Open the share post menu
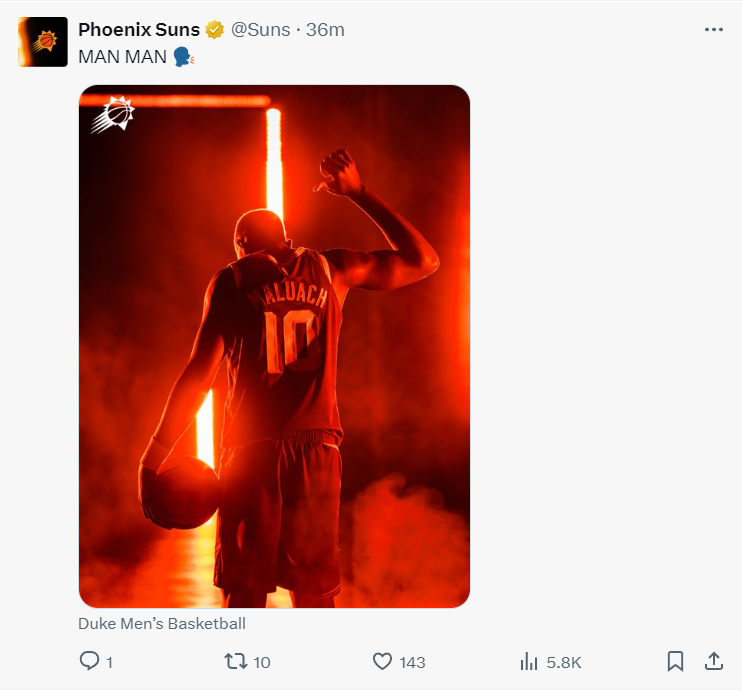 click(x=714, y=661)
